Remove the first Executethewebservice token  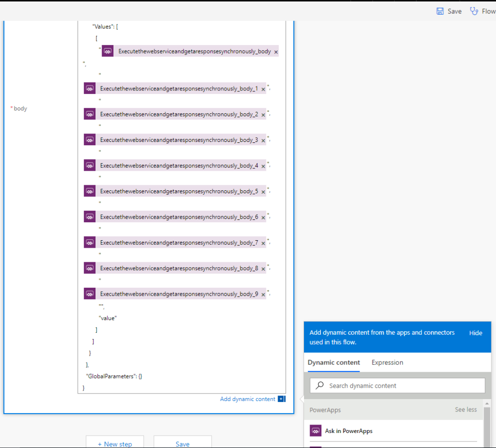(x=275, y=51)
